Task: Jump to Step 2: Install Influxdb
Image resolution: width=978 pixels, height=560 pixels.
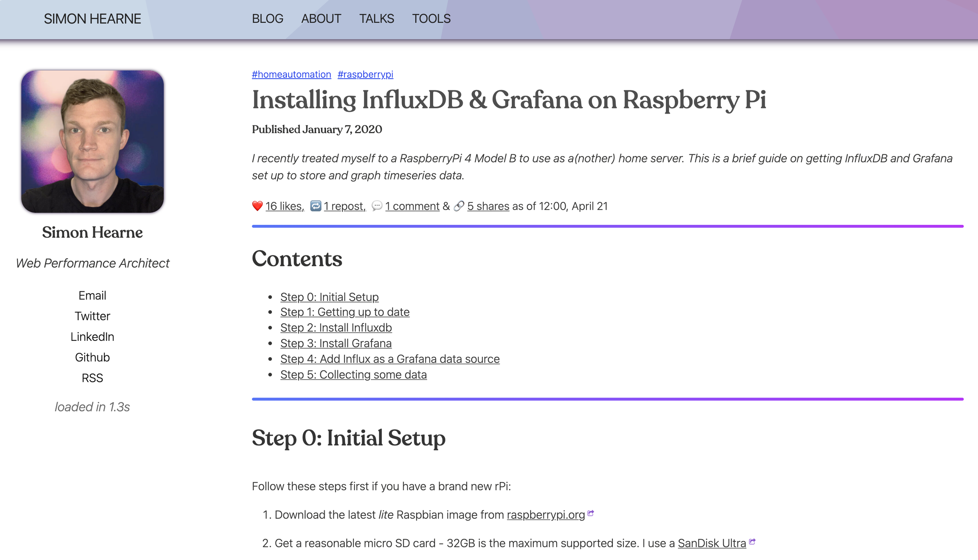Action: click(x=336, y=327)
